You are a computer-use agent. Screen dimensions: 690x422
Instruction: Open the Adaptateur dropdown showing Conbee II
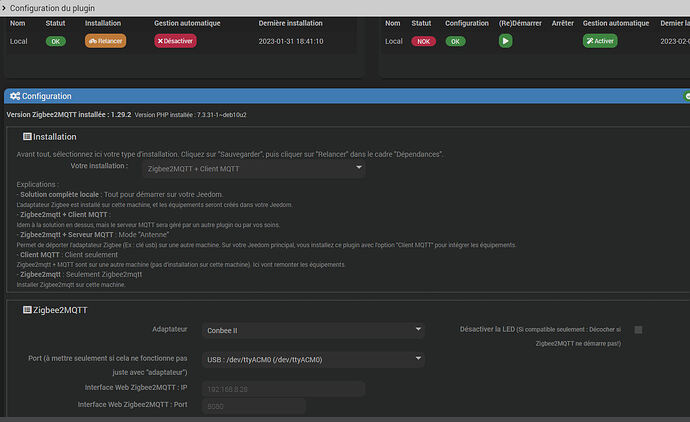(310, 330)
